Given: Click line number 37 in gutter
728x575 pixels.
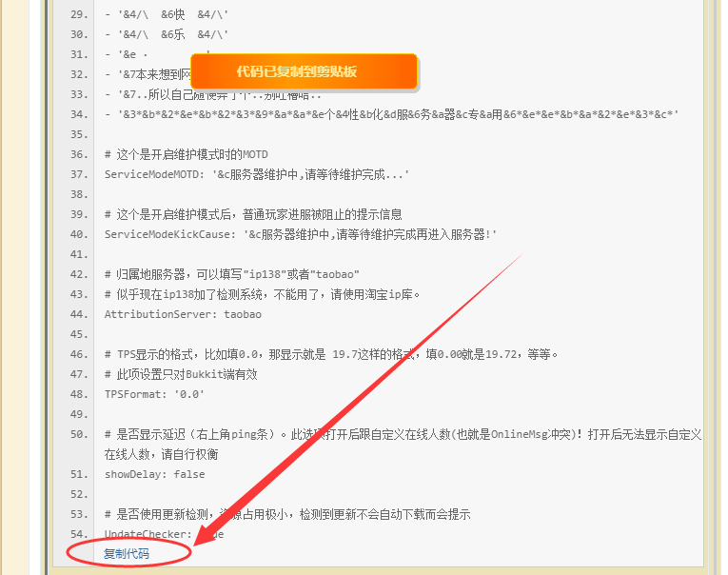Looking at the screenshot, I should tap(79, 174).
